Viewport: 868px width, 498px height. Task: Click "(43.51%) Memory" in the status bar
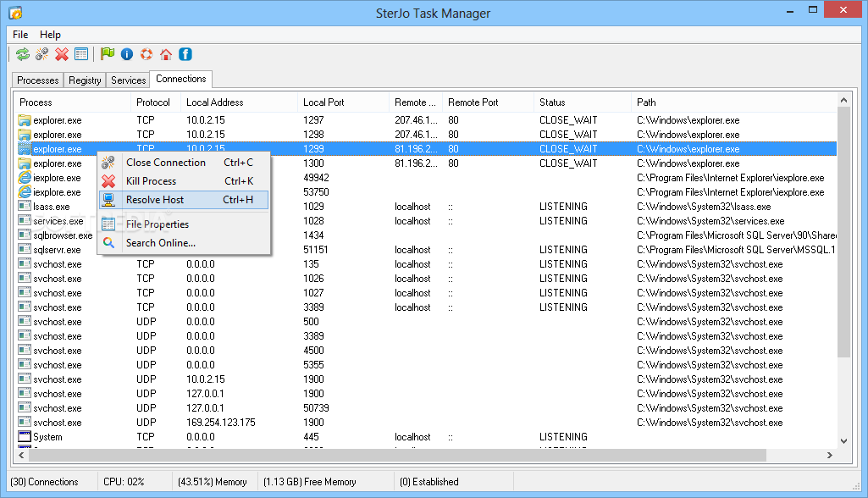(212, 482)
